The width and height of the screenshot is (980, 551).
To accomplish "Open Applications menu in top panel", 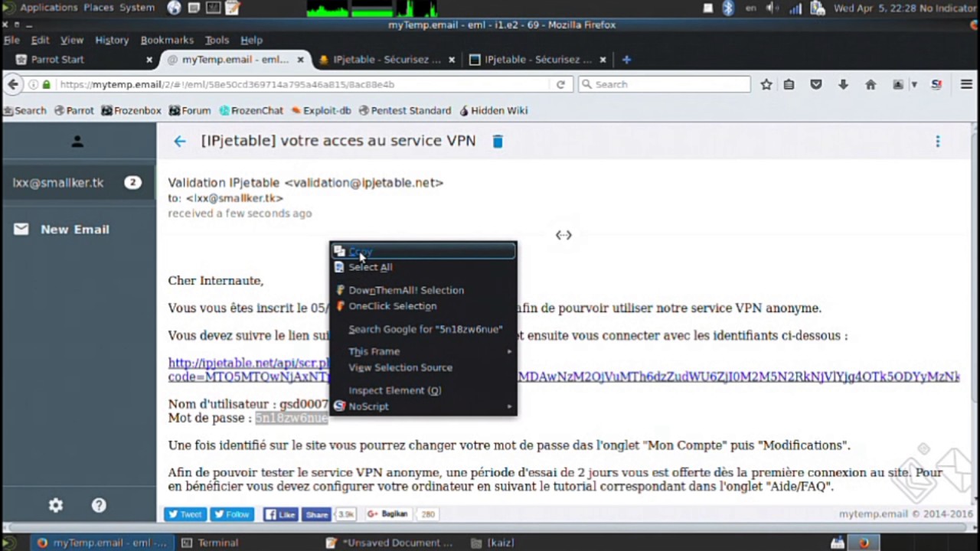I will tap(48, 8).
